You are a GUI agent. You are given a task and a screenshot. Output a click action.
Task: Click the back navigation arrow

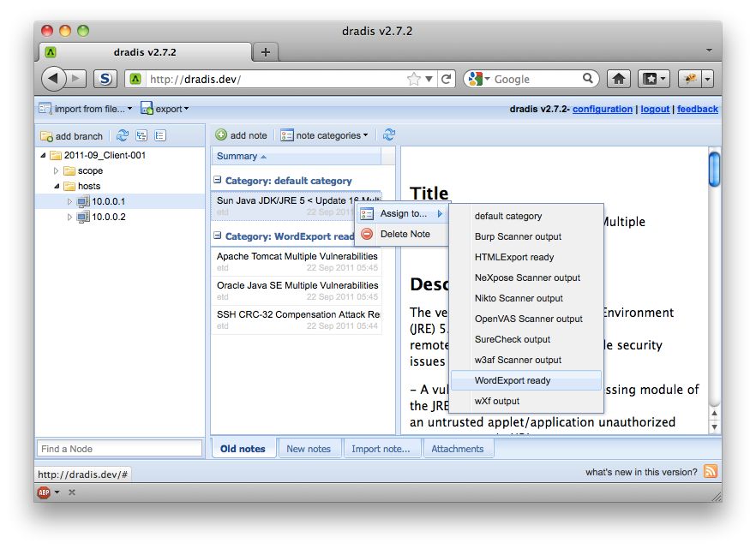tap(53, 79)
